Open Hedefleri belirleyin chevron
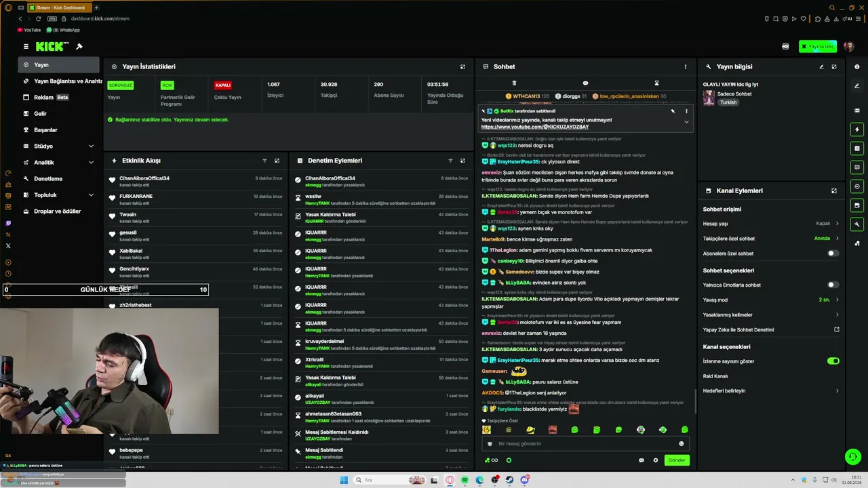 coord(837,391)
